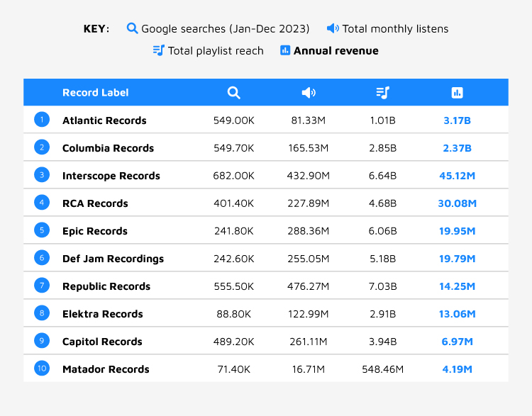
Task: Click rank badge 2 for Columbia Records
Action: (x=42, y=147)
